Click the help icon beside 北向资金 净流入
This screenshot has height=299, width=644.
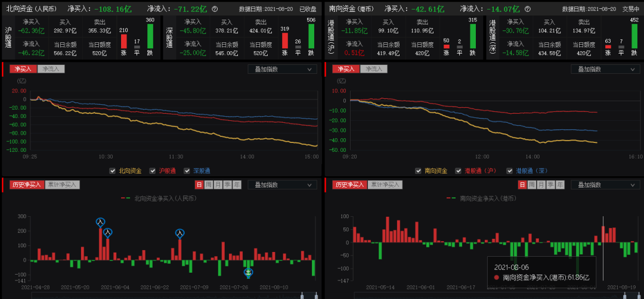pos(215,10)
